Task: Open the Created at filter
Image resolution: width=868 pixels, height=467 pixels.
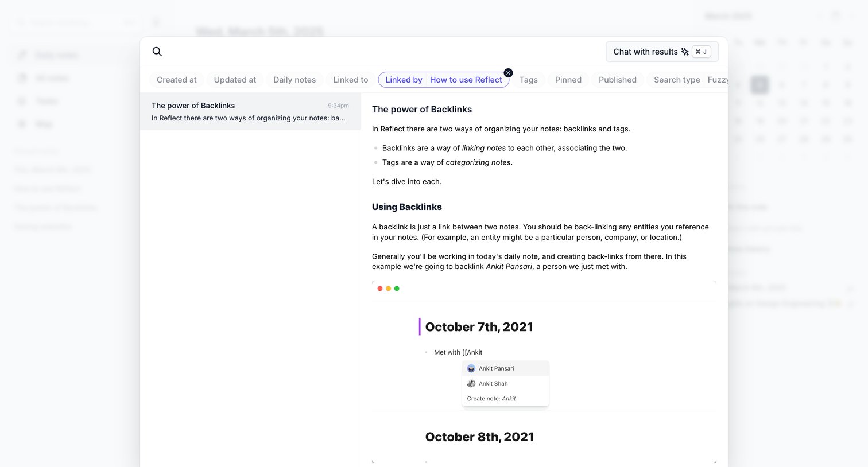Action: coord(177,80)
